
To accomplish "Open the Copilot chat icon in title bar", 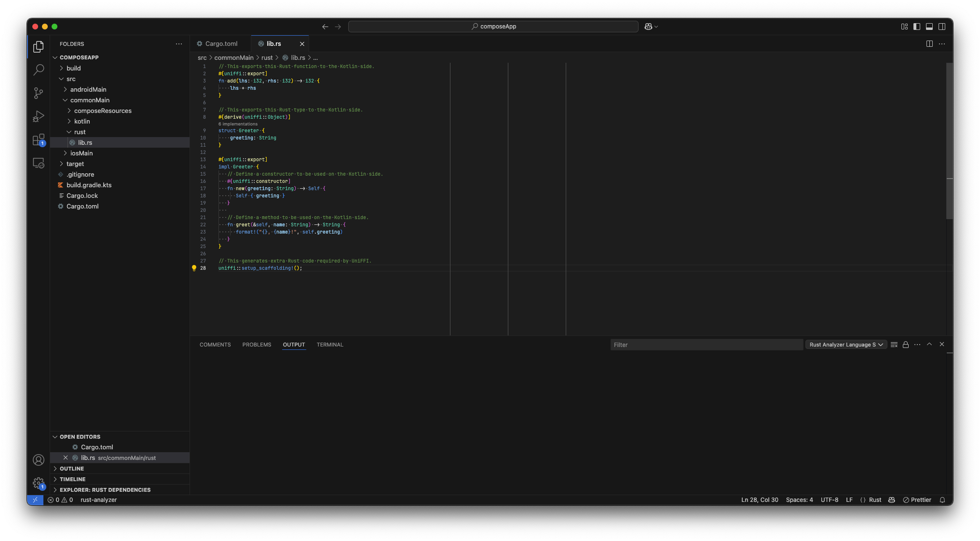I will tap(648, 27).
